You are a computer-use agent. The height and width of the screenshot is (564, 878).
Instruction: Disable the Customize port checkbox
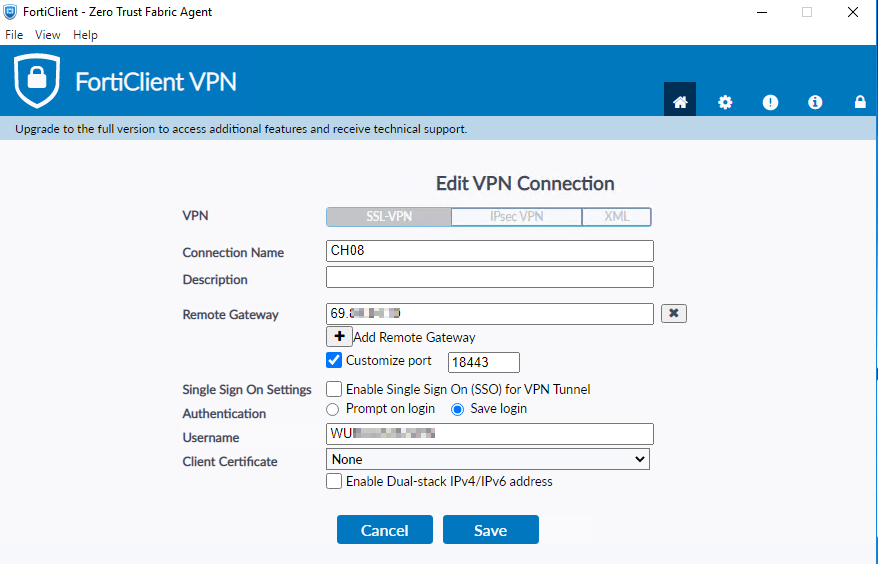335,361
